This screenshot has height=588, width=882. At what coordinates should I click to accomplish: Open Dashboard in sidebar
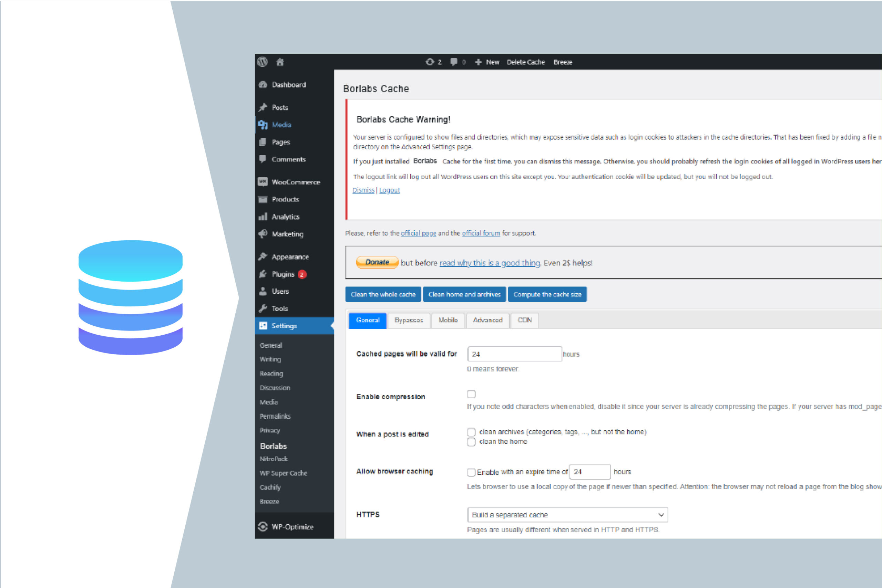click(x=294, y=85)
